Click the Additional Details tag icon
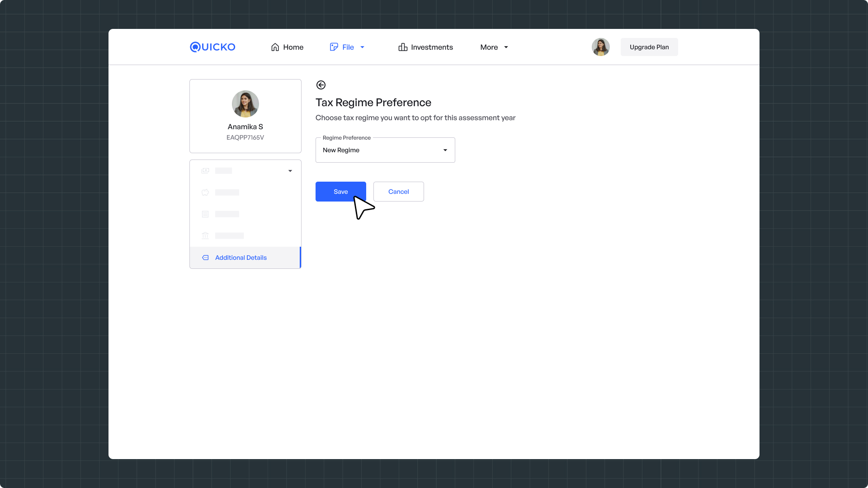The image size is (868, 488). click(205, 258)
